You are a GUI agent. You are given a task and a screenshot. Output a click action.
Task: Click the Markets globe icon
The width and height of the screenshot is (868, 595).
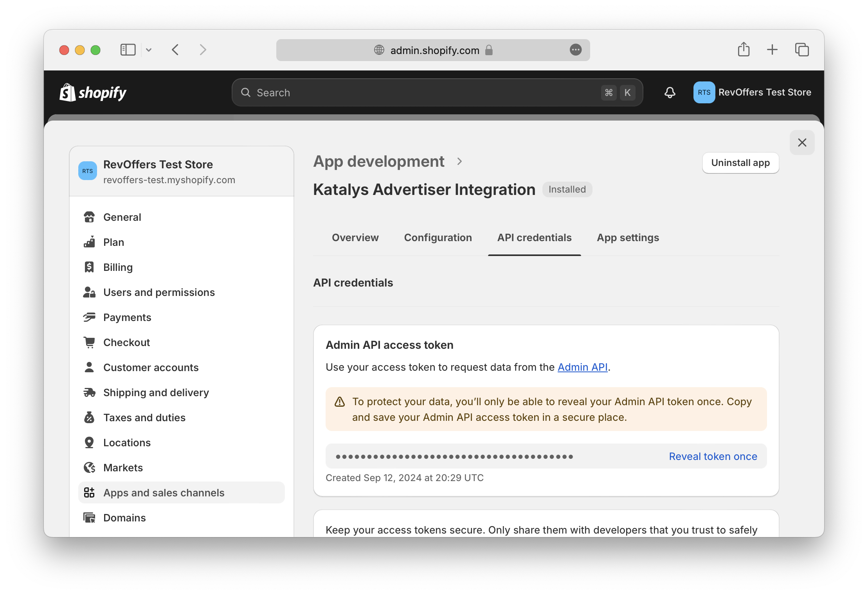pyautogui.click(x=90, y=467)
